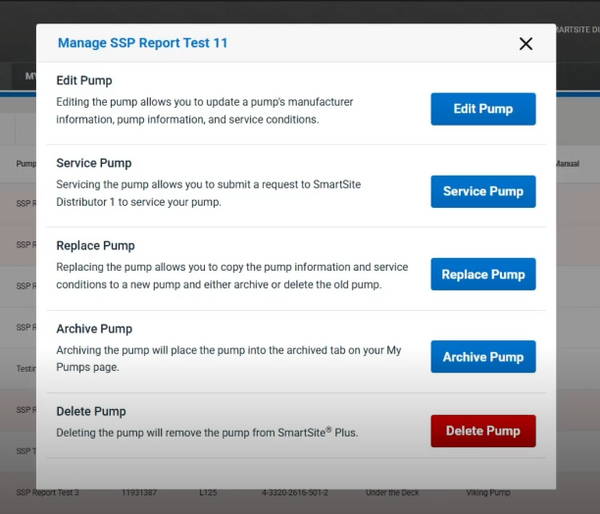
Task: Click part number 4-3320-2616-501-2 in background row
Action: point(295,493)
